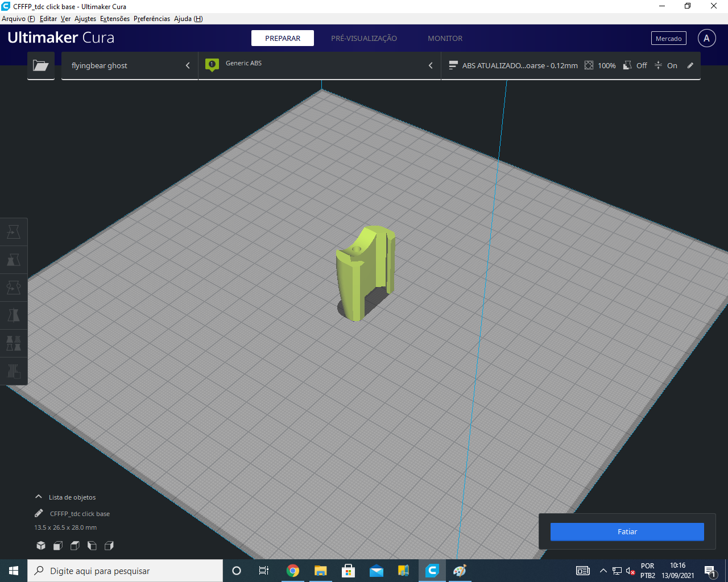Switch to the MONITOR tab

[445, 38]
